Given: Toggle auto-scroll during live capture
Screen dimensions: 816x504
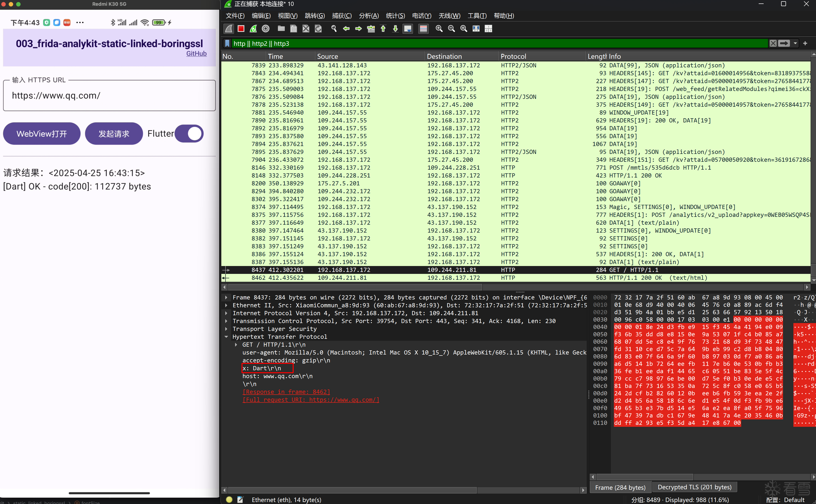Looking at the screenshot, I should point(408,29).
